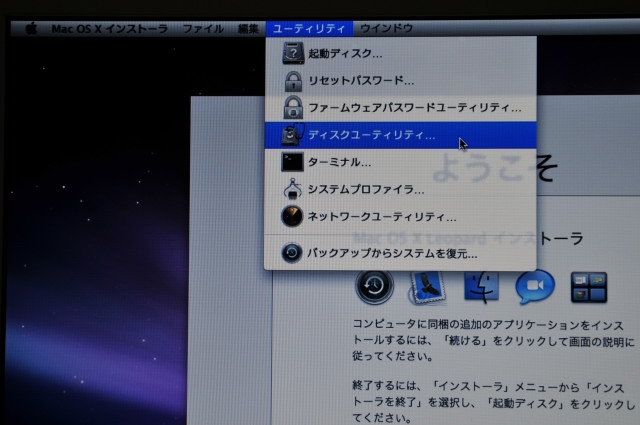The image size is (640, 425).
Task: Click the Disk Utility stethoscope icon
Action: pyautogui.click(x=293, y=134)
